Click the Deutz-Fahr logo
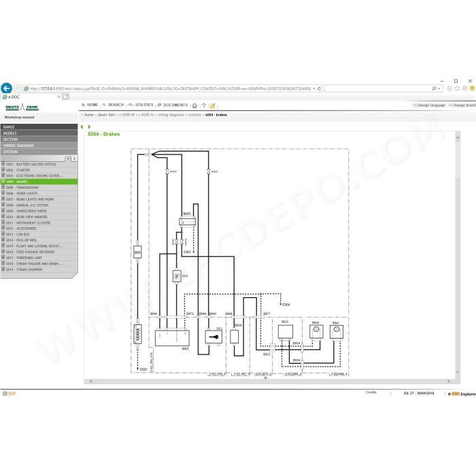 click(x=22, y=107)
